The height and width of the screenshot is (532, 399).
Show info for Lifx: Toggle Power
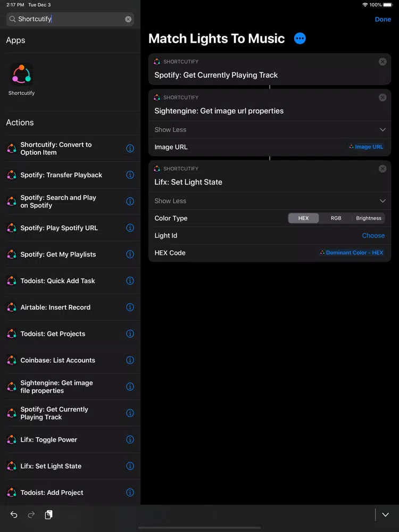click(130, 439)
